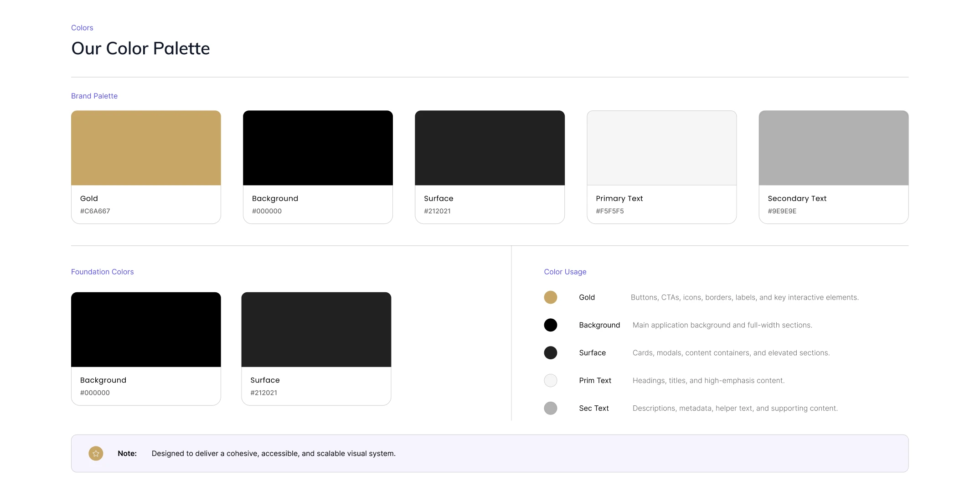Select the Background swatch in Brand Palette
This screenshot has height=492, width=980.
pos(318,167)
